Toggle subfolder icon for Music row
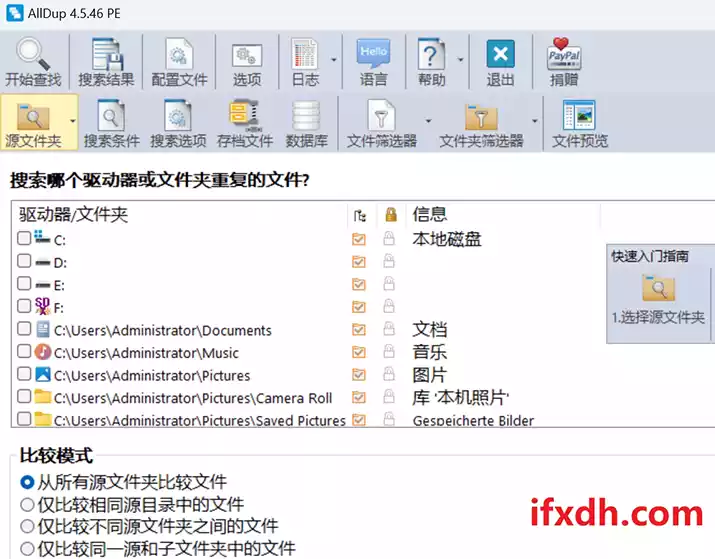This screenshot has width=715, height=559. (359, 352)
